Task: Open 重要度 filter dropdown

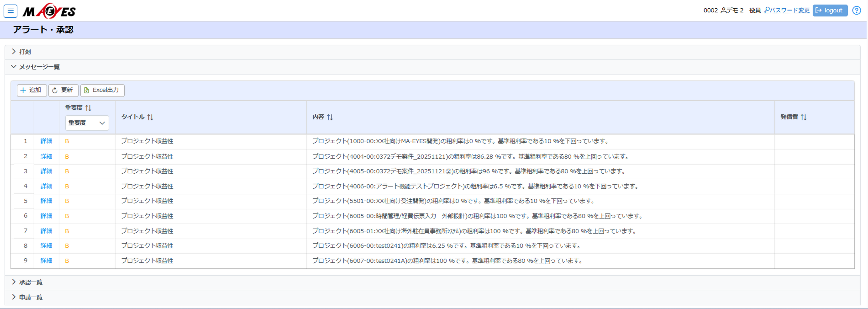Action: 87,123
